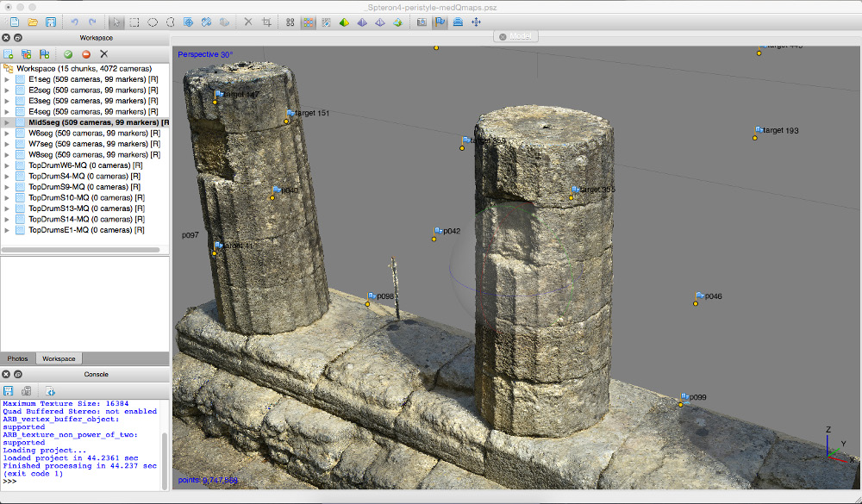
Task: Click the points count link at viewport bottom
Action: [x=209, y=478]
